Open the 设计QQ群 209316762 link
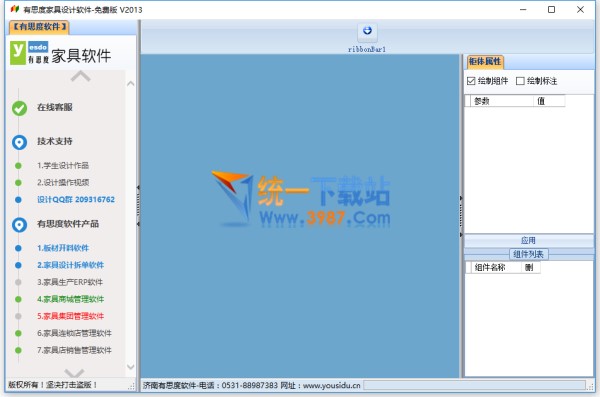Screen dimensions: 600x397 (x=76, y=199)
